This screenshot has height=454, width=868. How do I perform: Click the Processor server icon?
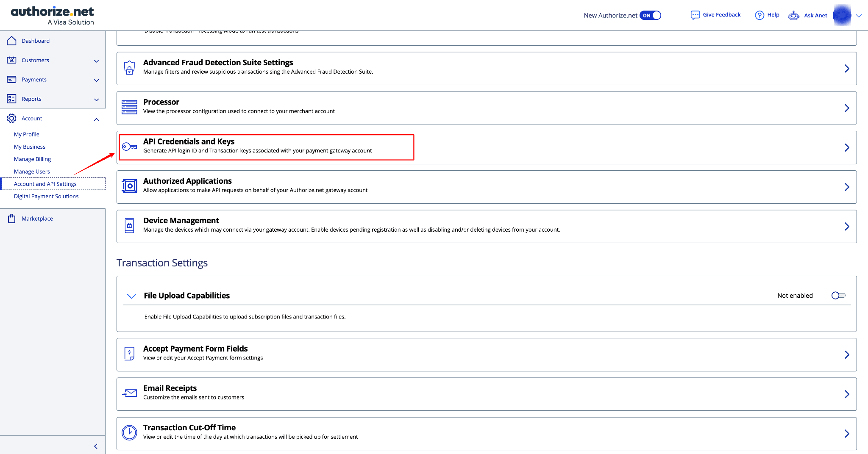point(129,107)
